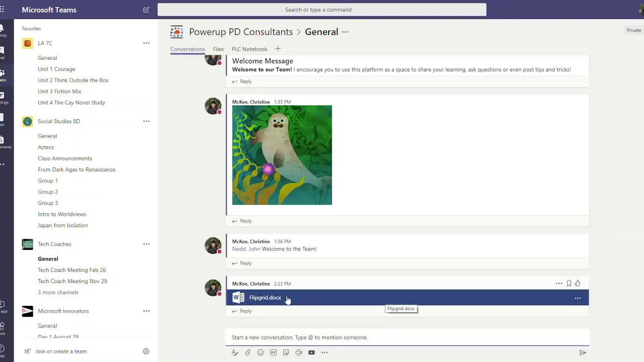Expand 3 more channels in Tech Coaches
Image resolution: width=644 pixels, height=362 pixels.
[x=58, y=292]
